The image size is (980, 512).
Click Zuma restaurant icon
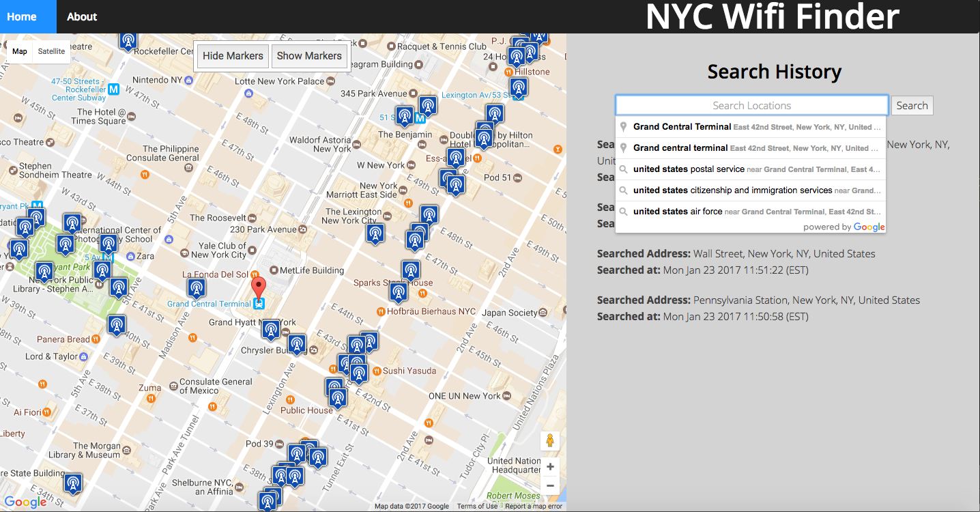(150, 400)
